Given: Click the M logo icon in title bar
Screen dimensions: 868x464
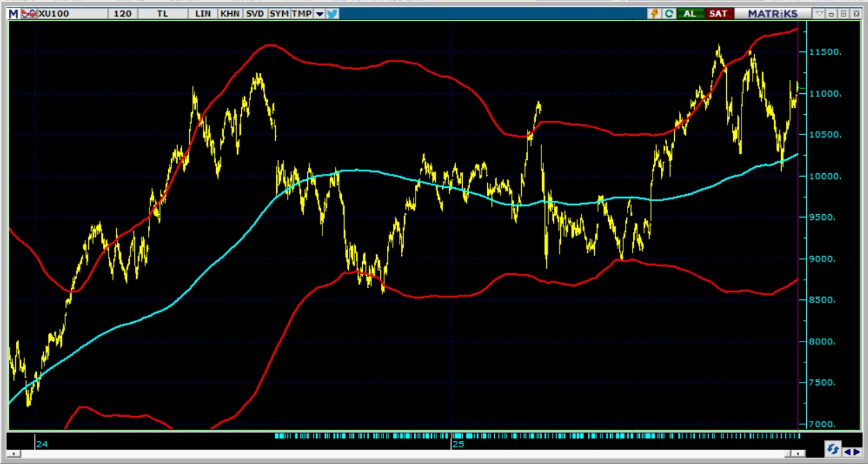Looking at the screenshot, I should click(13, 13).
